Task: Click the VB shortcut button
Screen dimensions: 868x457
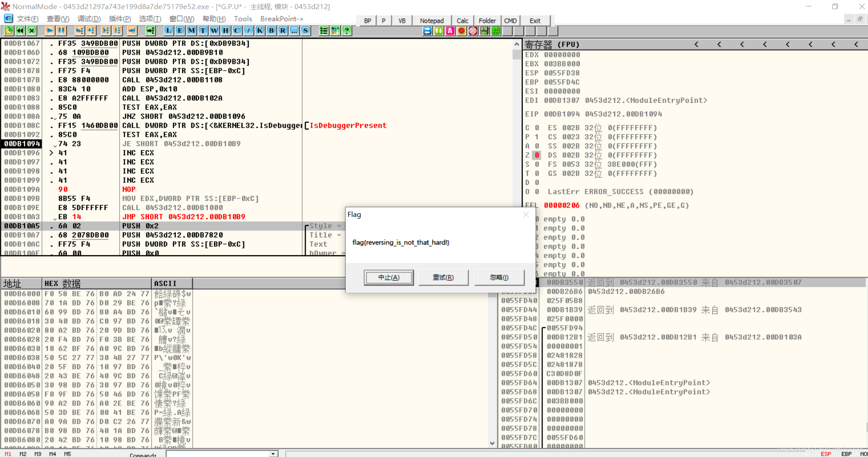Action: pyautogui.click(x=402, y=21)
